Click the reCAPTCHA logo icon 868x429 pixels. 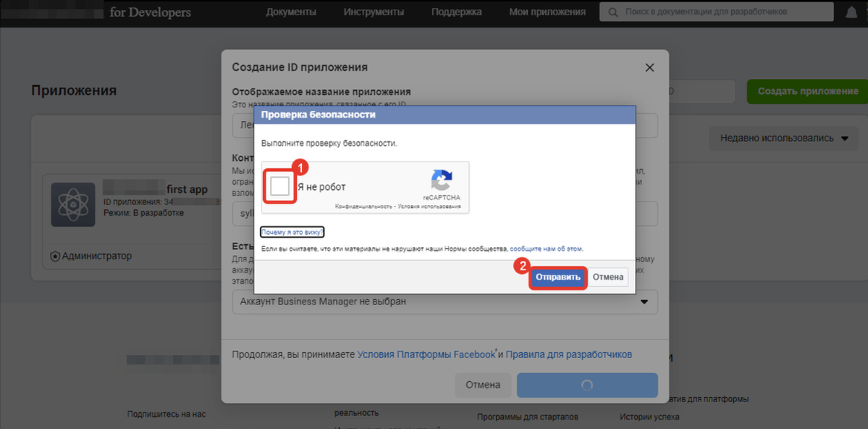[441, 180]
